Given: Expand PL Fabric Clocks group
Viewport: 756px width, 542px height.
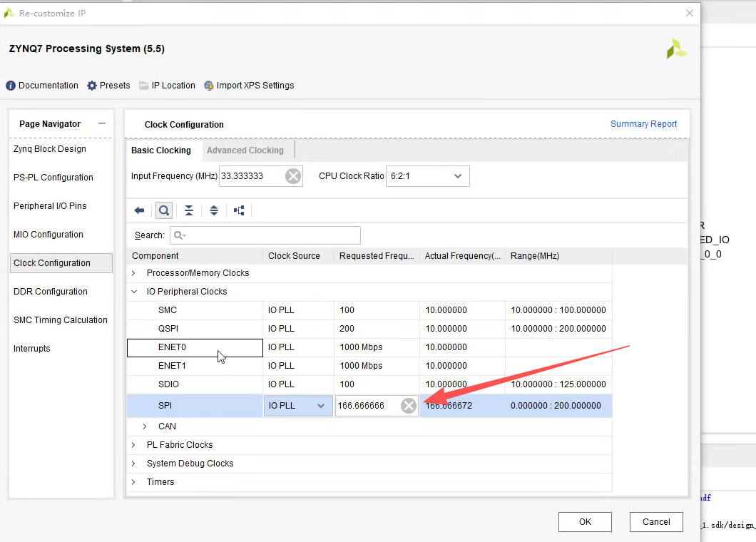Looking at the screenshot, I should [x=133, y=444].
